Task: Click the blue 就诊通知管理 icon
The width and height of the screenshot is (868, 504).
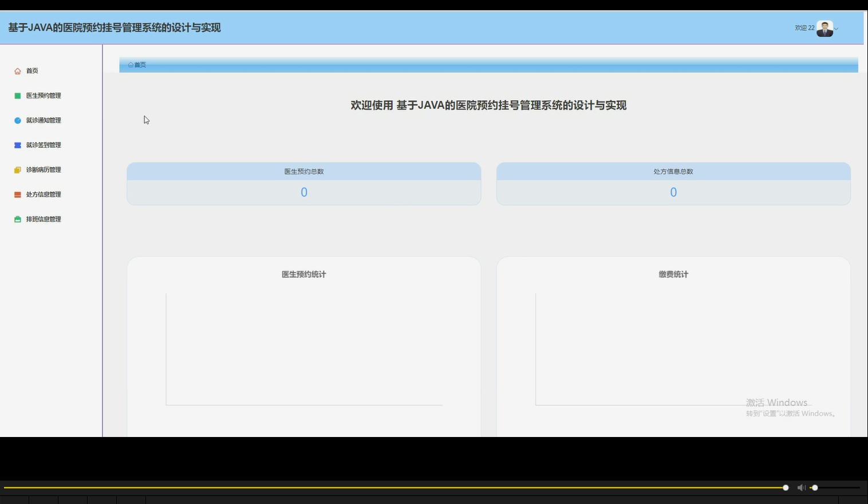Action: 18,120
